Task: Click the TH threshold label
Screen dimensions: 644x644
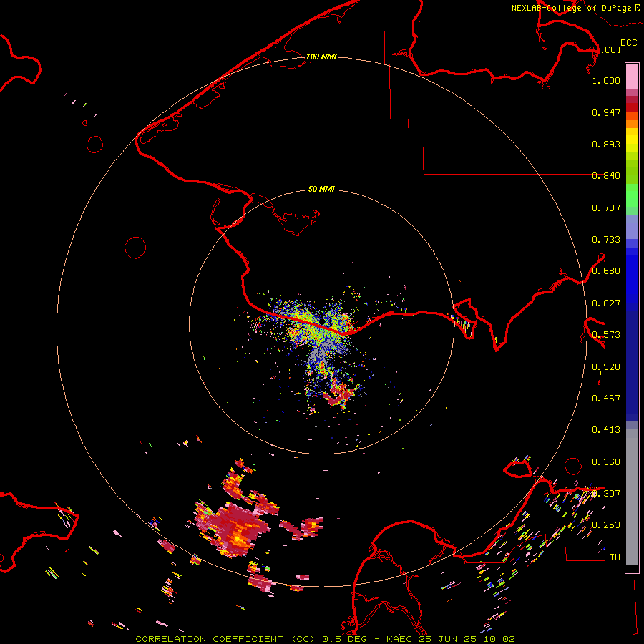Action: pyautogui.click(x=615, y=557)
